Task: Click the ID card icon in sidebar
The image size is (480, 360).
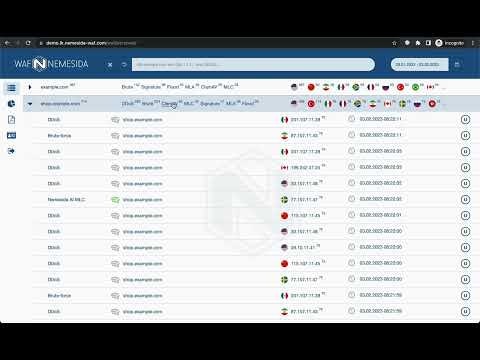Action: coord(11,135)
